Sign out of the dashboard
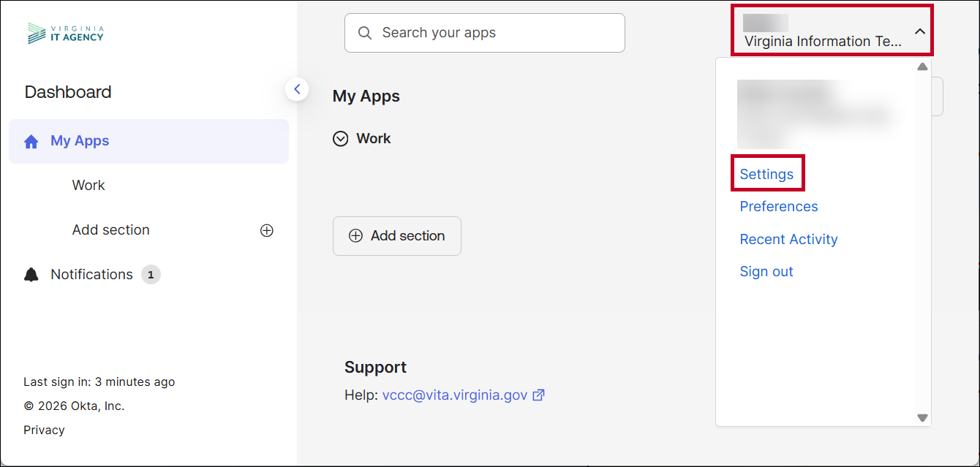The height and width of the screenshot is (467, 980). (766, 272)
